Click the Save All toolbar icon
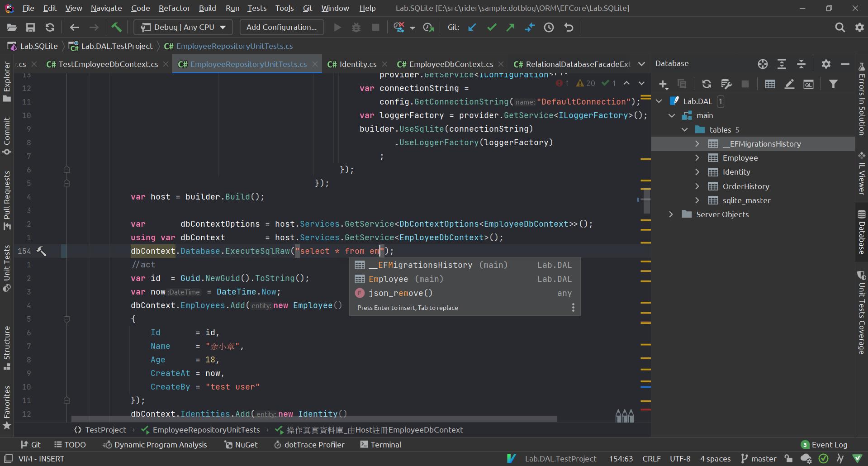Image resolution: width=868 pixels, height=466 pixels. tap(30, 28)
